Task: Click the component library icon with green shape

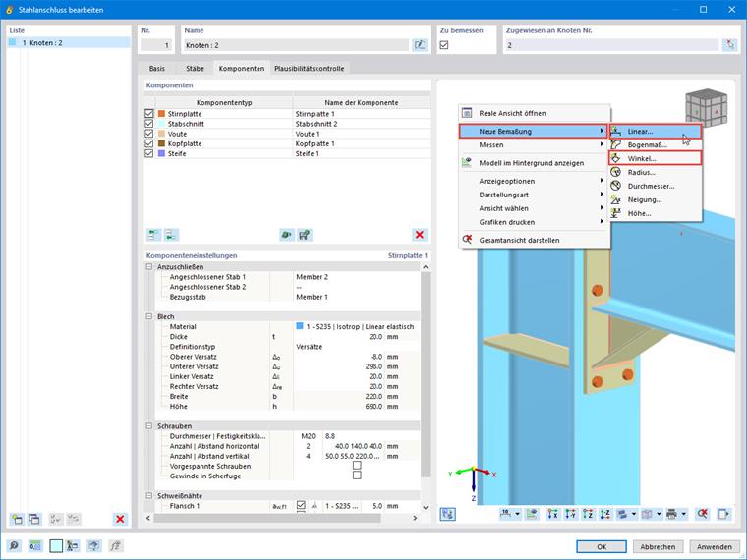Action: [286, 235]
